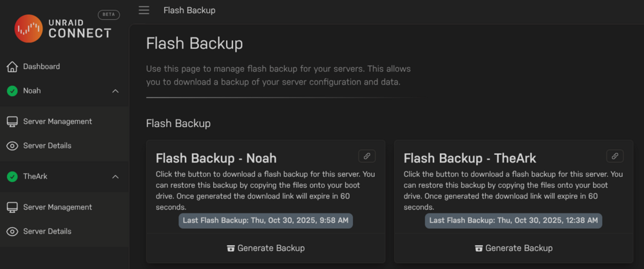Open Server Management under TheArk
644x269 pixels.
click(x=57, y=207)
